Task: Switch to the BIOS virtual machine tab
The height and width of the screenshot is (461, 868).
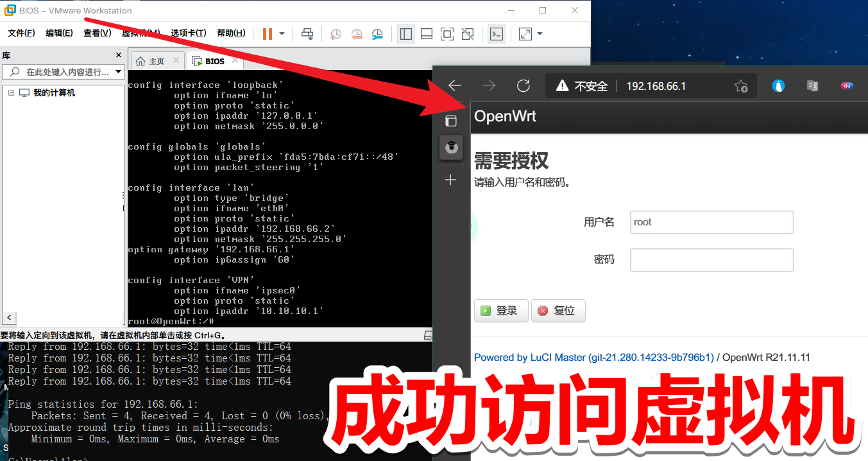Action: [215, 61]
